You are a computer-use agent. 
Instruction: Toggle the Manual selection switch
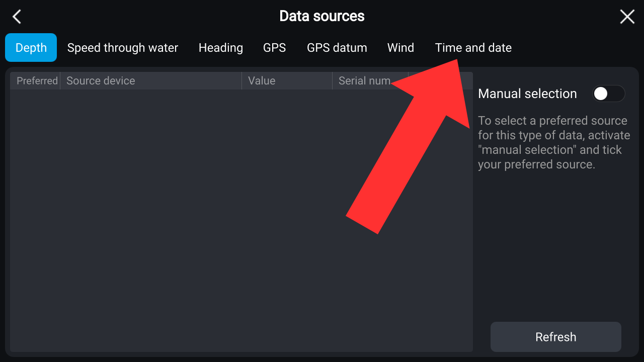pyautogui.click(x=608, y=94)
